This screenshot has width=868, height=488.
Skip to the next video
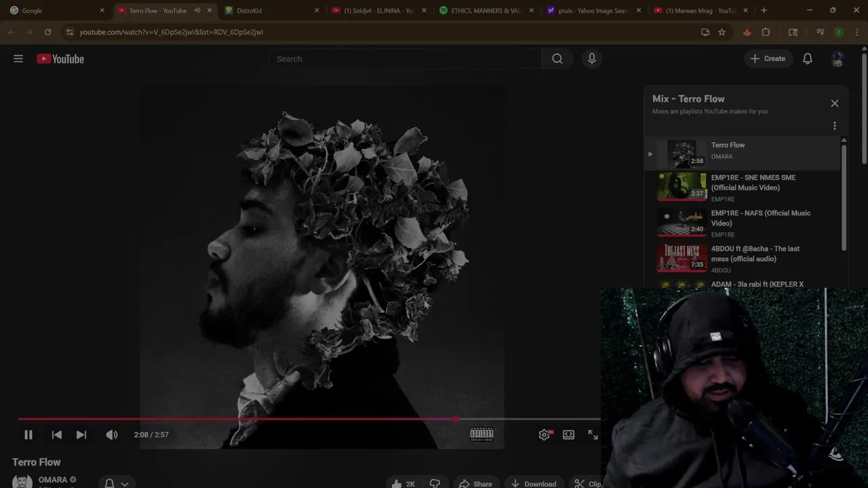[x=81, y=434]
